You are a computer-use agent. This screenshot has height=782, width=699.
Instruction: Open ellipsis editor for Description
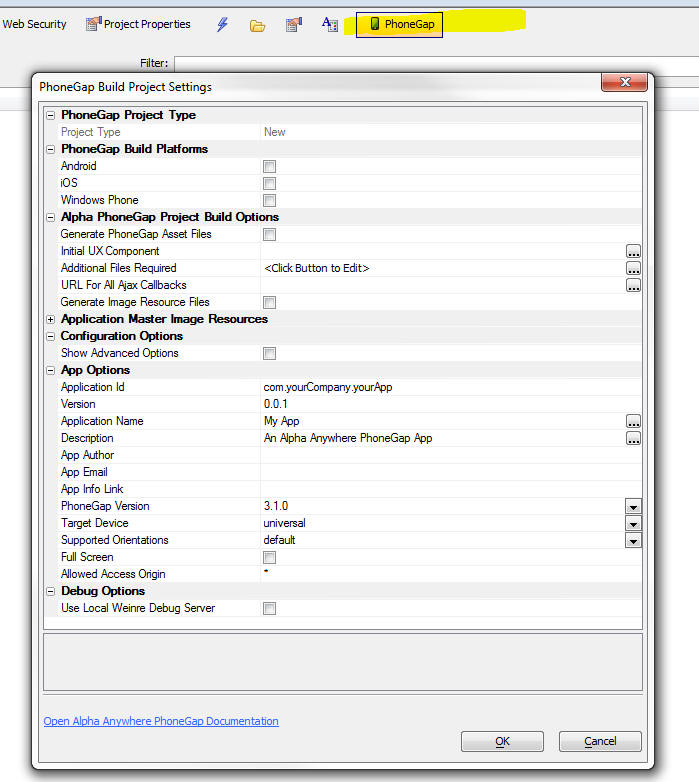click(633, 438)
